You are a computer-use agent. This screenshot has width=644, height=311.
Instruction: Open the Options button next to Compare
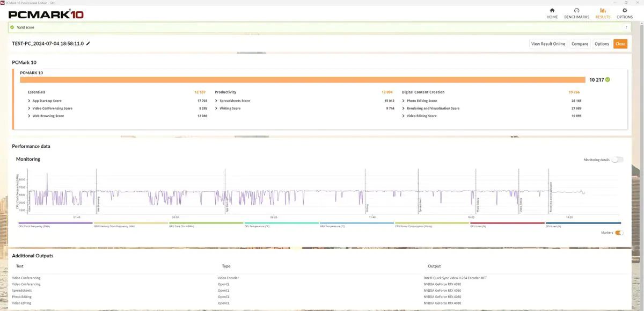tap(602, 44)
